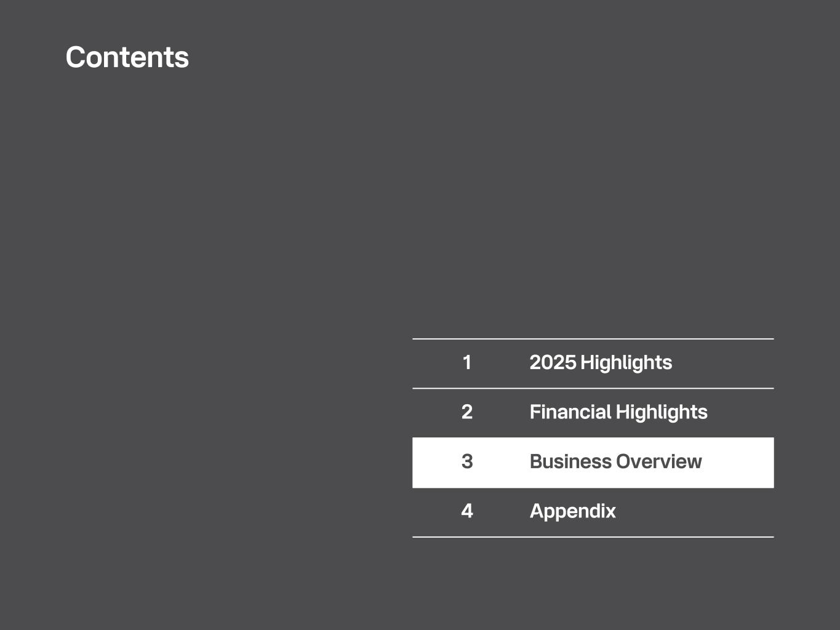This screenshot has width=840, height=630.
Task: Click number 2 beside Financial Highlights
Action: 467,412
